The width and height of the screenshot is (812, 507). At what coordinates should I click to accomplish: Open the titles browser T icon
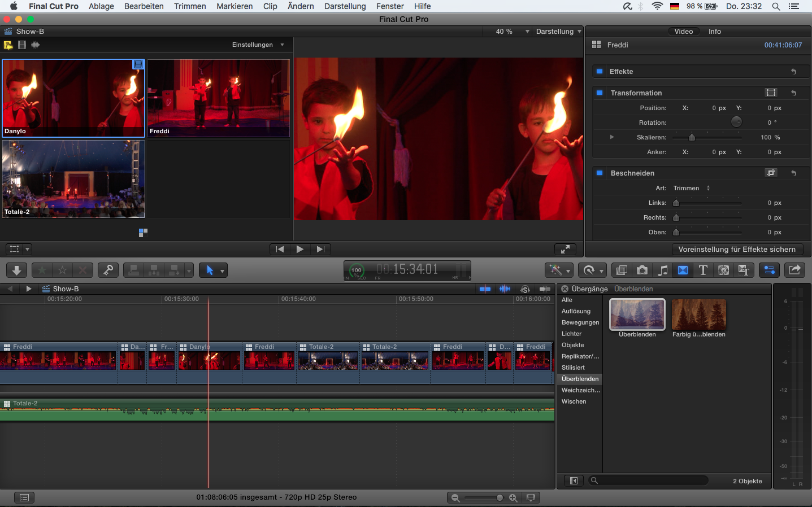703,270
